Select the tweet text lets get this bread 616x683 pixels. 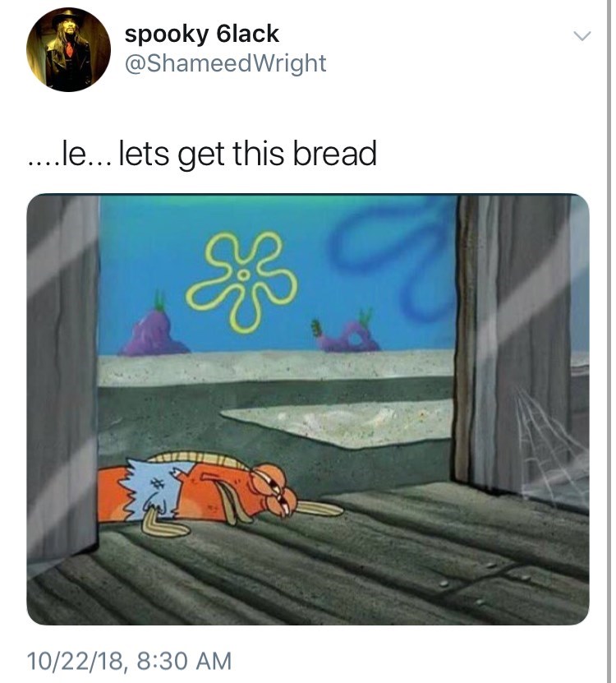click(x=247, y=154)
